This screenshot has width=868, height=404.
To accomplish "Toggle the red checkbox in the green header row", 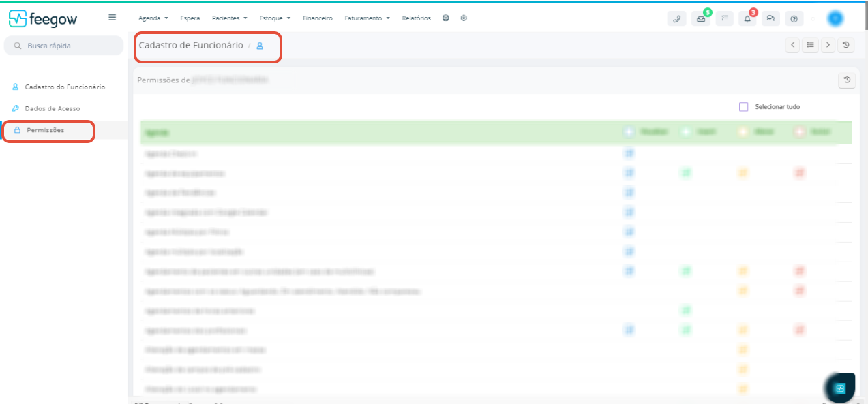I will [800, 132].
